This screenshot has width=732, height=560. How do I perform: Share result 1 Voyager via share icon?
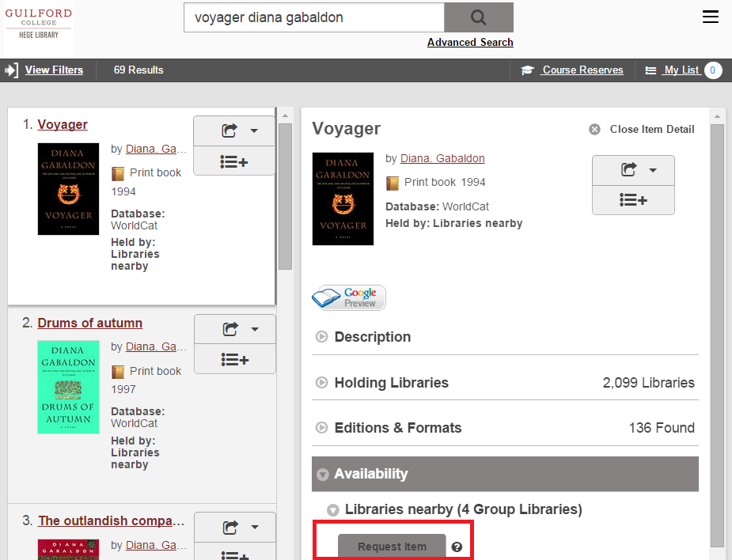229,131
